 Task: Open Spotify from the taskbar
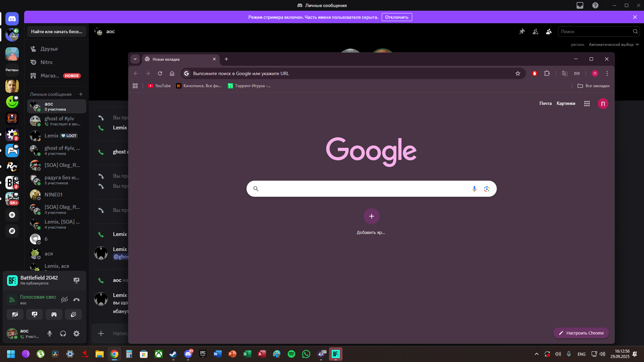(291, 354)
